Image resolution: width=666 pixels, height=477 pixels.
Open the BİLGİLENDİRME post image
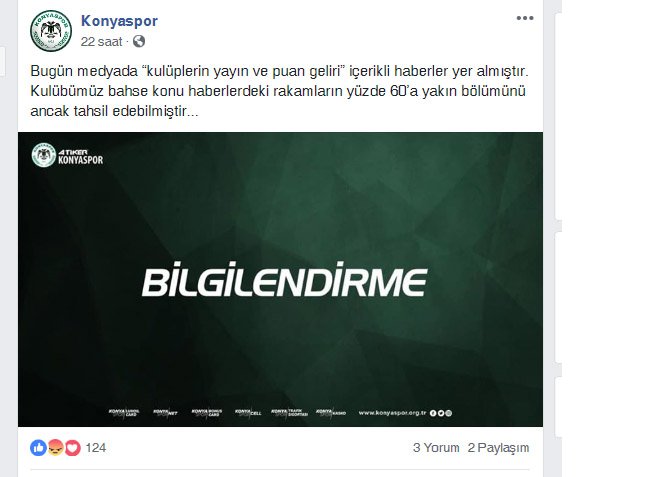pos(280,279)
